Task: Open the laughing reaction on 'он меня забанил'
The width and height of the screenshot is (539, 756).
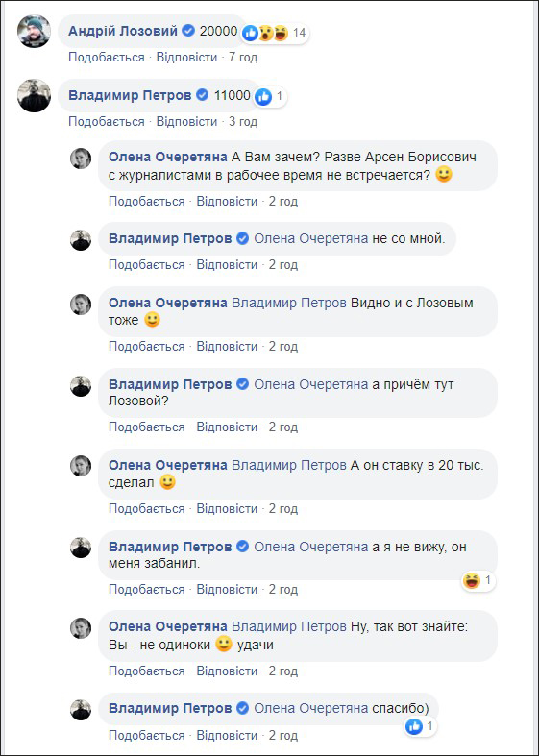Action: pyautogui.click(x=471, y=581)
